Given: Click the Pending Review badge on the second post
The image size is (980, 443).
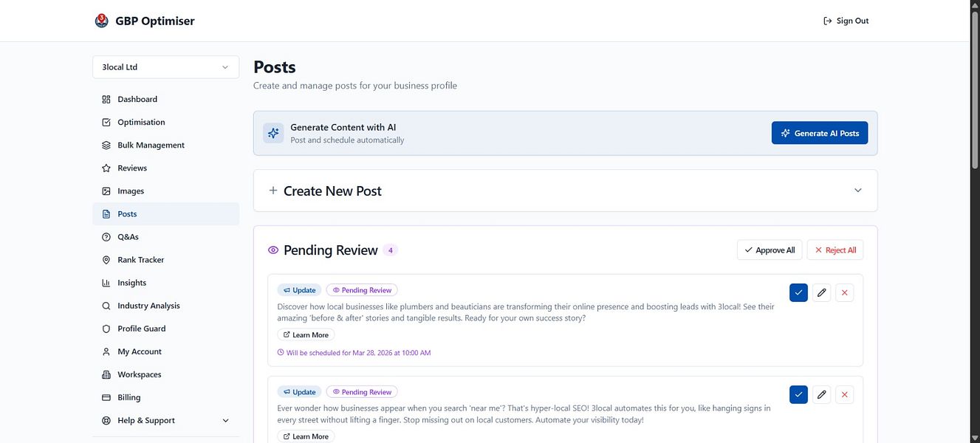Looking at the screenshot, I should point(362,392).
